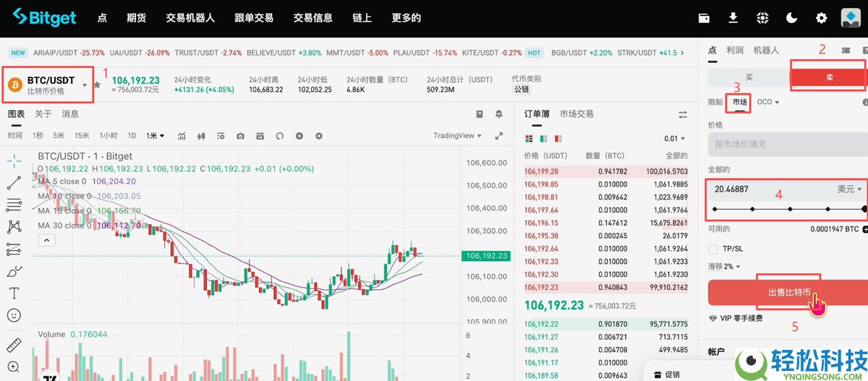Open the wallet icon in header
Image resolution: width=868 pixels, height=381 pixels.
pyautogui.click(x=704, y=18)
